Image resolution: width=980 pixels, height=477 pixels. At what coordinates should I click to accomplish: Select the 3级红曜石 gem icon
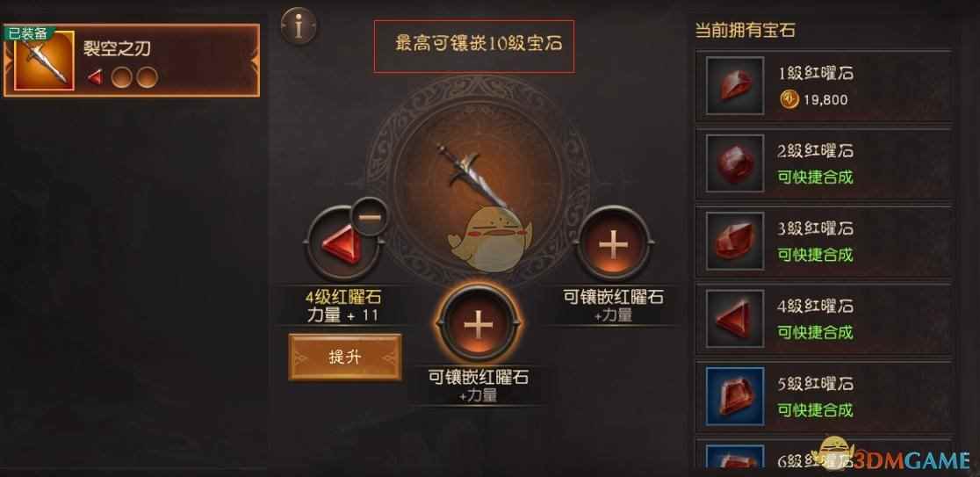click(x=735, y=241)
